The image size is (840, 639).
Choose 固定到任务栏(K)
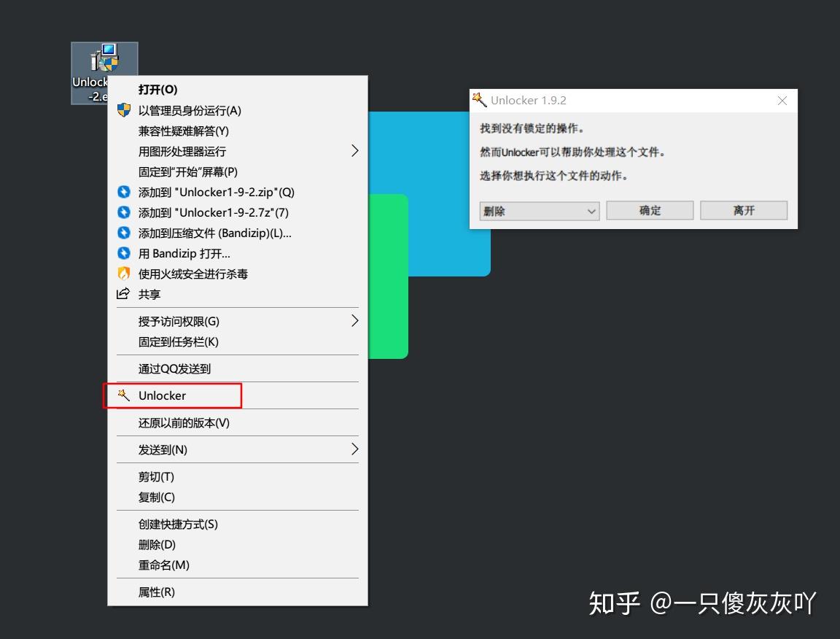click(238, 341)
